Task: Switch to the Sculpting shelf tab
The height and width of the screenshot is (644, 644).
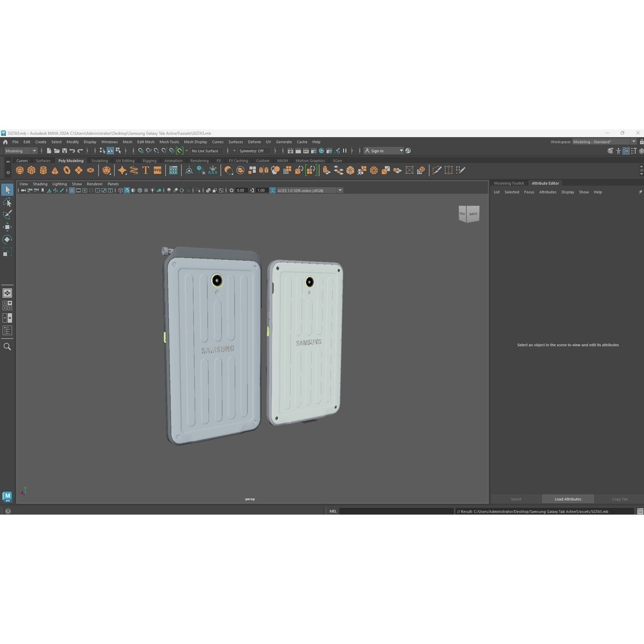Action: point(100,160)
